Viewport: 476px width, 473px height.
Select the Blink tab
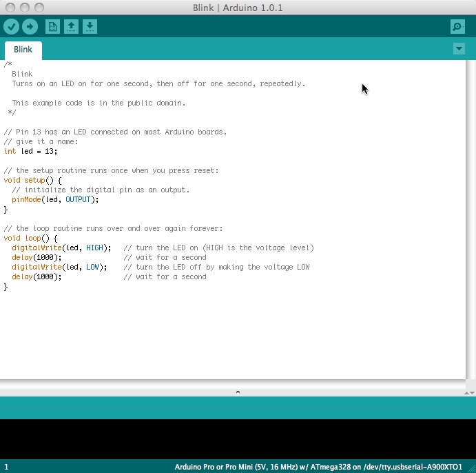click(x=23, y=50)
